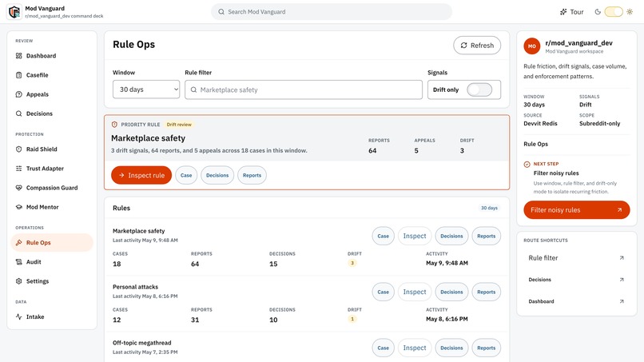644x362 pixels.
Task: Toggle the light/dark theme switch
Action: point(614,12)
